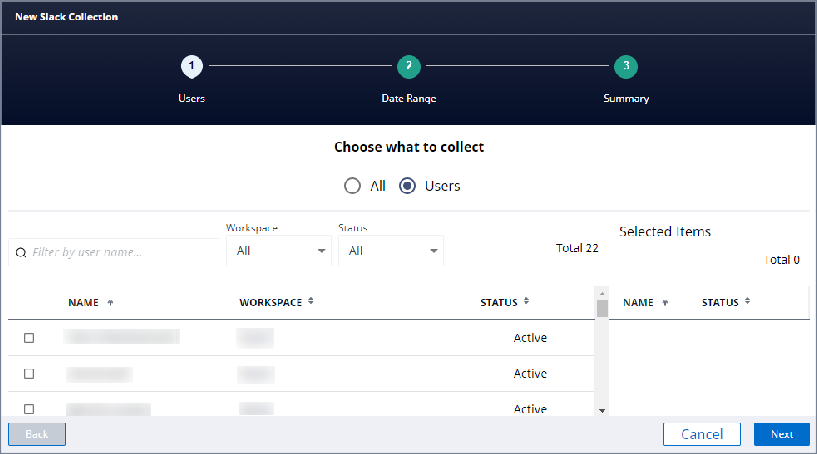Image resolution: width=817 pixels, height=454 pixels.
Task: Sort Selected Items by NAME column
Action: [x=646, y=303]
